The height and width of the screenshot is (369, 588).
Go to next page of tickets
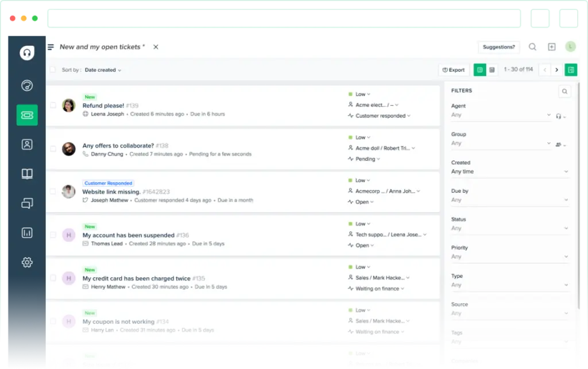coord(557,69)
